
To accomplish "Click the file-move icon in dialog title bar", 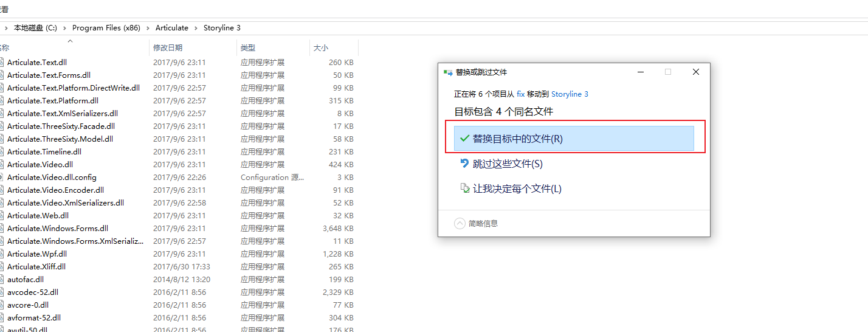I will point(448,72).
